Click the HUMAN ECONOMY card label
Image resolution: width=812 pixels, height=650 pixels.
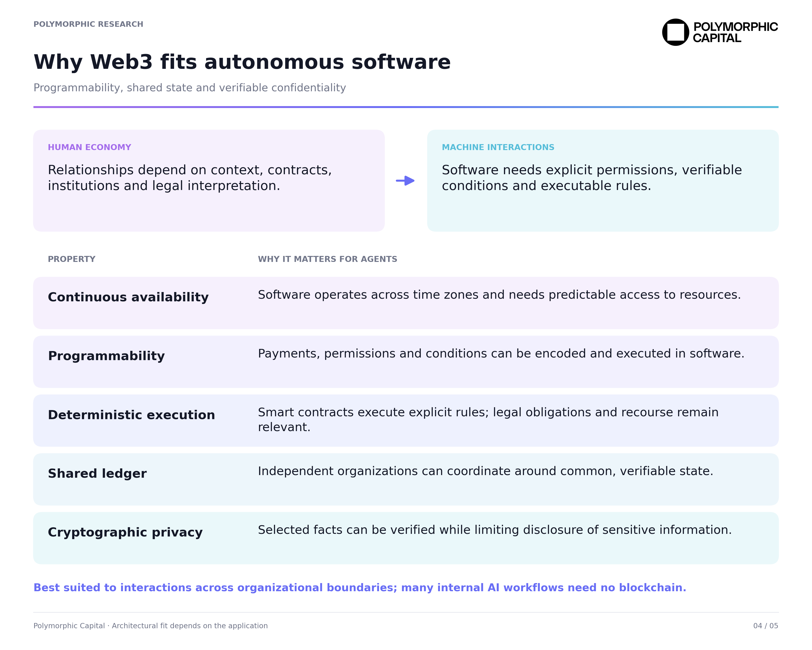pos(89,147)
